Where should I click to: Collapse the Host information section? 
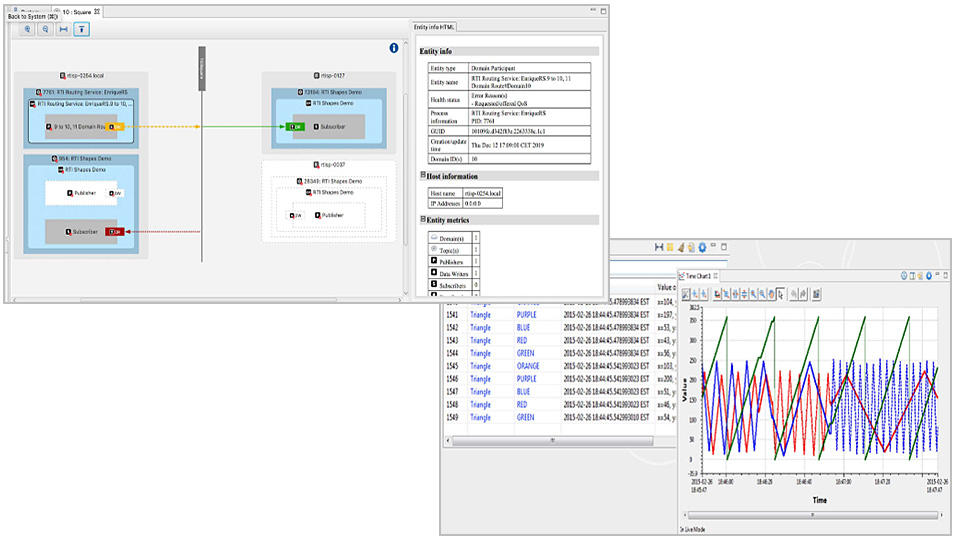(423, 175)
